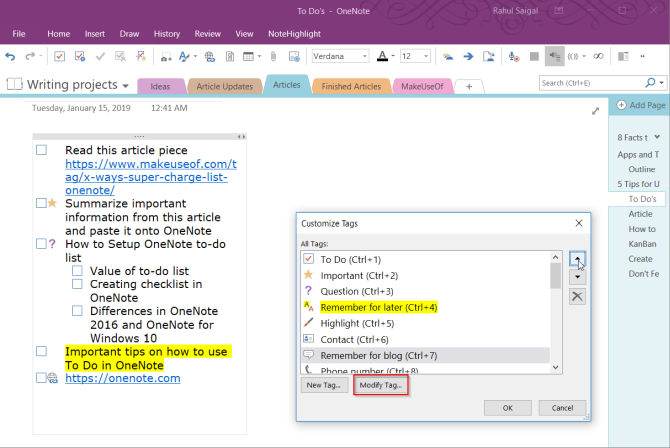The height and width of the screenshot is (448, 670).
Task: Click the remove tag X button in dialog
Action: [577, 297]
